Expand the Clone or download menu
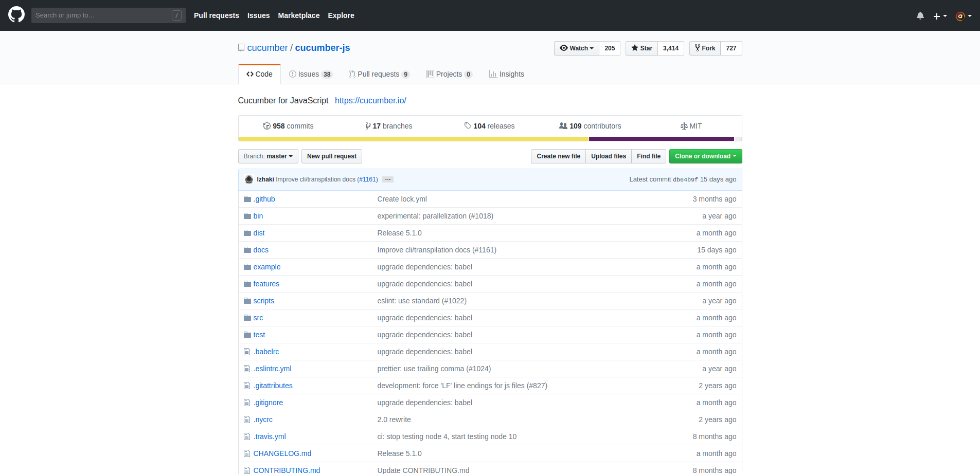Image resolution: width=980 pixels, height=474 pixels. pos(705,156)
